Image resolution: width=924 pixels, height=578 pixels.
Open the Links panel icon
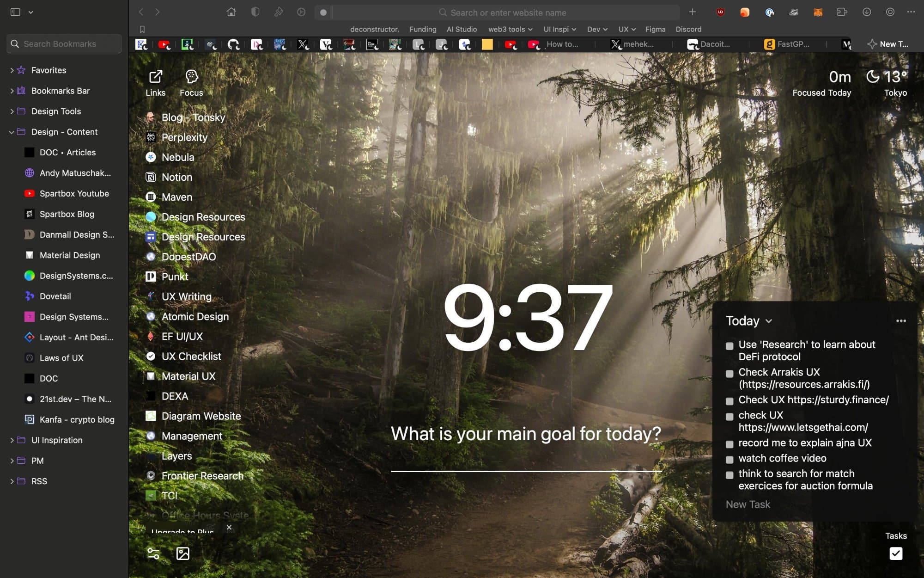pyautogui.click(x=155, y=77)
